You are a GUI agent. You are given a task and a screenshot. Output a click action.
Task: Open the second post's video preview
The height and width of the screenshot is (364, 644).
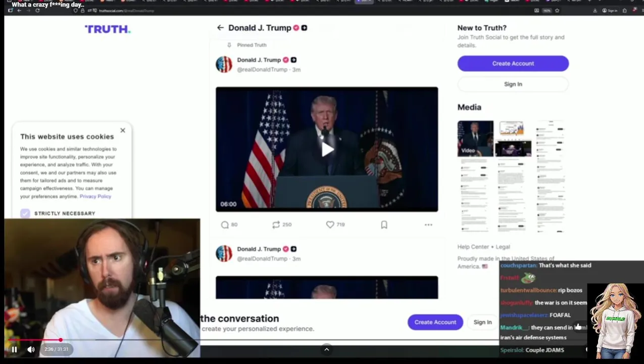pos(327,287)
